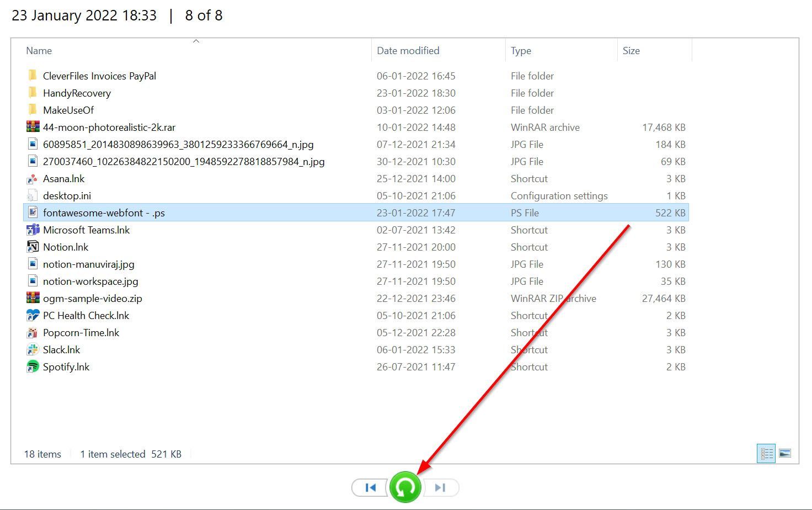Click the Spotify.lnk icon

click(33, 366)
